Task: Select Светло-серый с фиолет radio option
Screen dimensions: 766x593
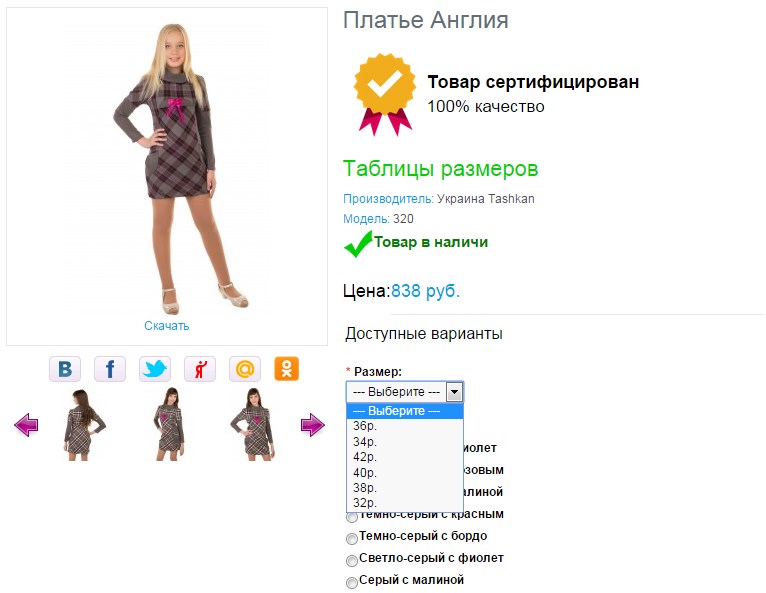Action: click(x=352, y=560)
